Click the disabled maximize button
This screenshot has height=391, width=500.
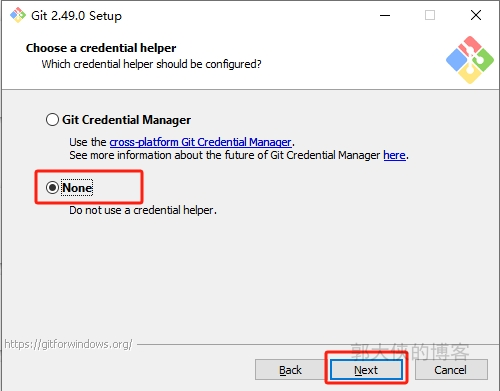[430, 15]
